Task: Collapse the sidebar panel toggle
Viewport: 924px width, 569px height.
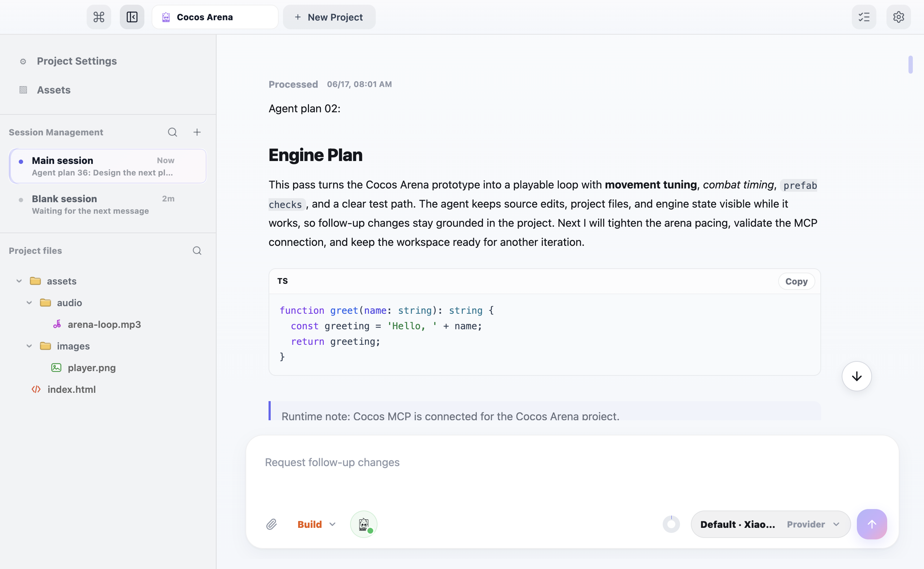Action: pos(132,17)
